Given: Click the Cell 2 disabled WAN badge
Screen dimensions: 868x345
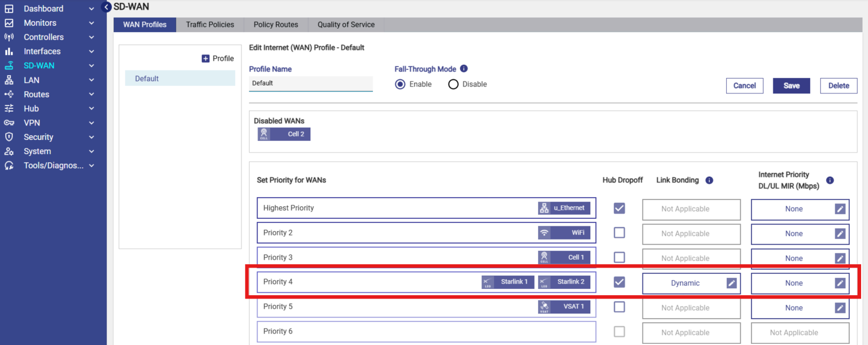Looking at the screenshot, I should (284, 134).
